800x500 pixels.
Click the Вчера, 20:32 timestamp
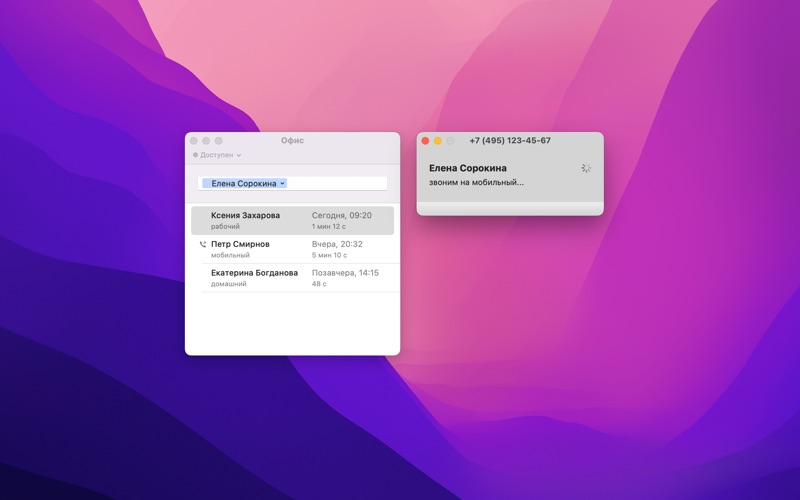337,244
